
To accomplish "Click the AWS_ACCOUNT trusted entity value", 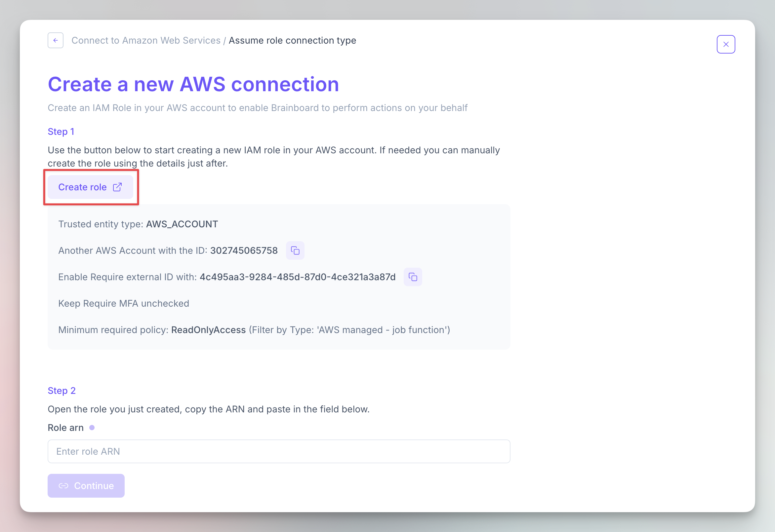I will [x=182, y=224].
